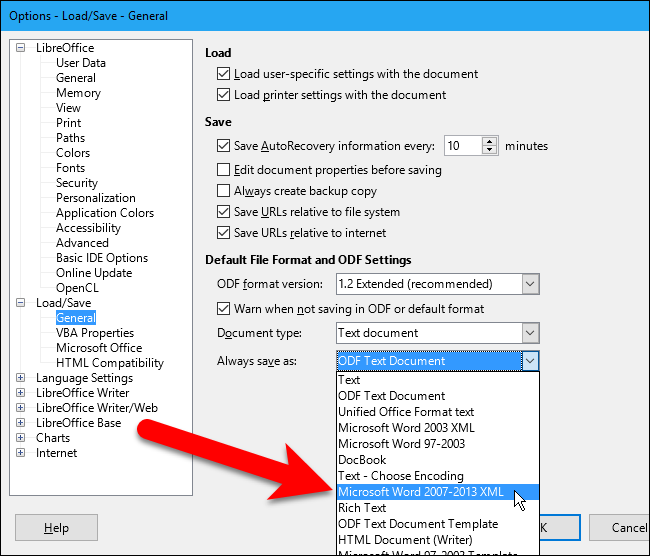This screenshot has width=650, height=556.
Task: Click the Cancel button
Action: [x=619, y=528]
